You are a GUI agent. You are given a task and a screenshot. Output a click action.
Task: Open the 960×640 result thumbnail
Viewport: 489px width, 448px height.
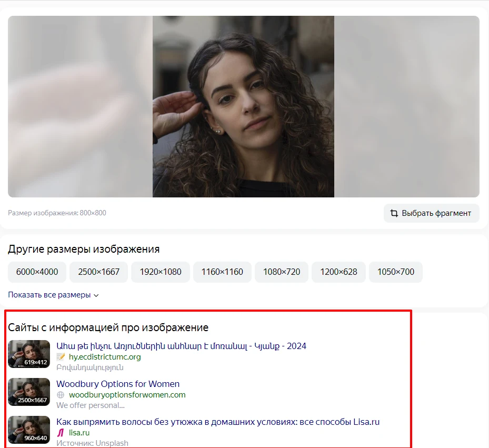(29, 430)
